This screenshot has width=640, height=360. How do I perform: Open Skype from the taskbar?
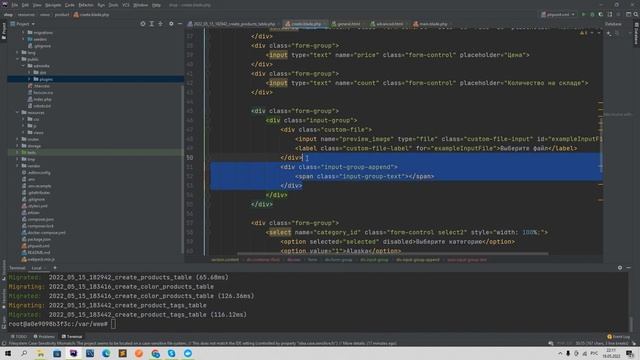[x=171, y=353]
